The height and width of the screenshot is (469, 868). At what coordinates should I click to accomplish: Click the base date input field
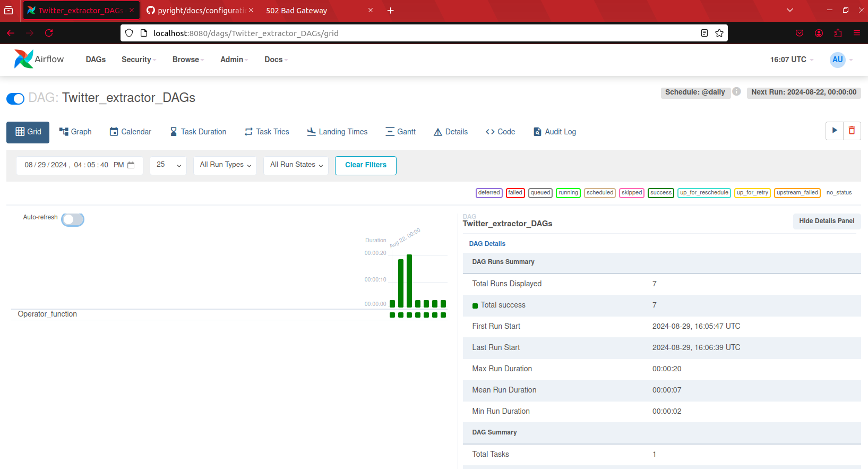(x=79, y=165)
